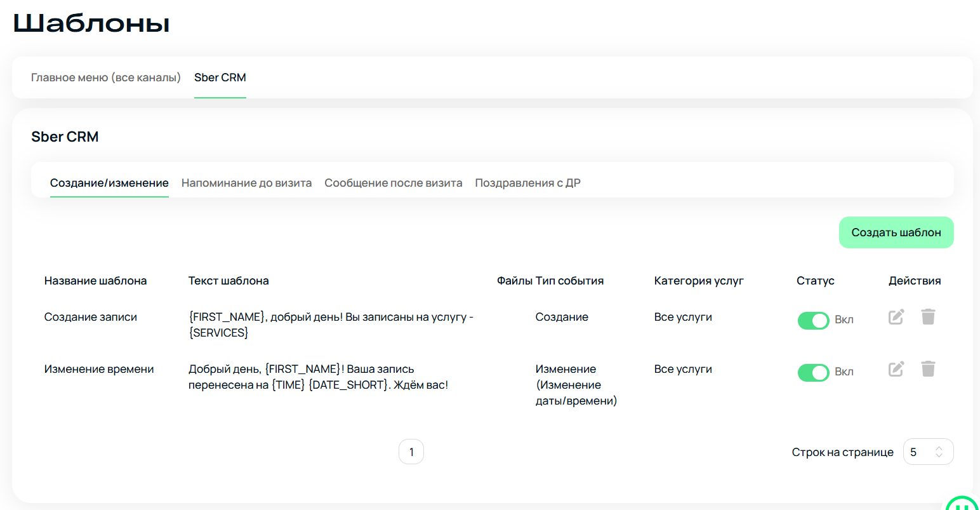Click the Статус column header
980x510 pixels.
[x=816, y=281]
